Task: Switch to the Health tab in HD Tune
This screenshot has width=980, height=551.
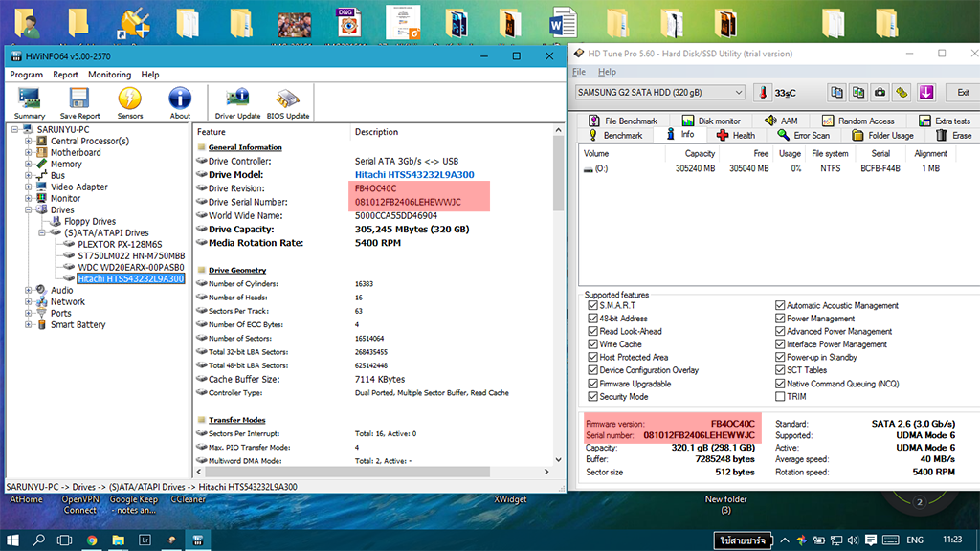Action: [x=736, y=135]
